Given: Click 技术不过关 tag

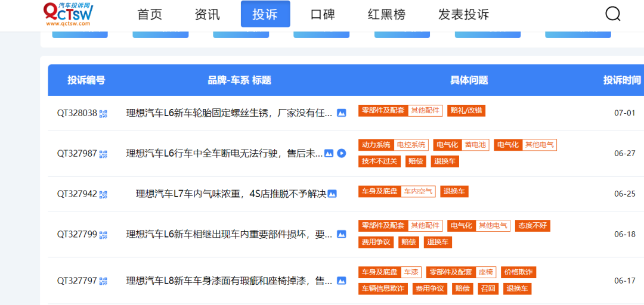Looking at the screenshot, I should 379,161.
